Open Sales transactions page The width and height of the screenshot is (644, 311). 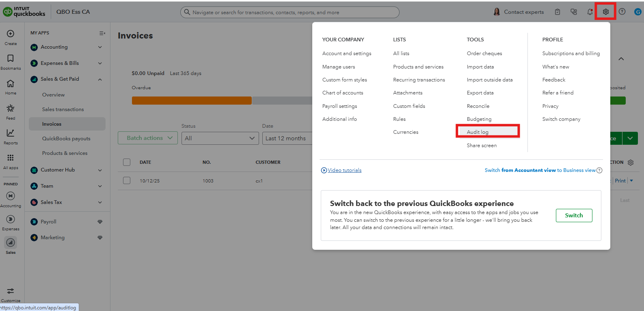[63, 109]
